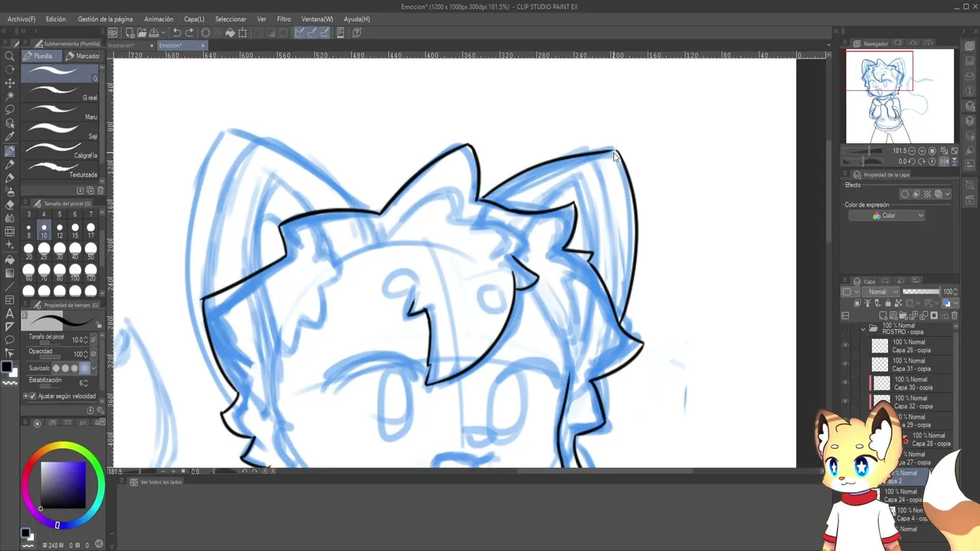This screenshot has width=980, height=551.
Task: Open the Suavizado dropdown arrow
Action: pos(95,368)
